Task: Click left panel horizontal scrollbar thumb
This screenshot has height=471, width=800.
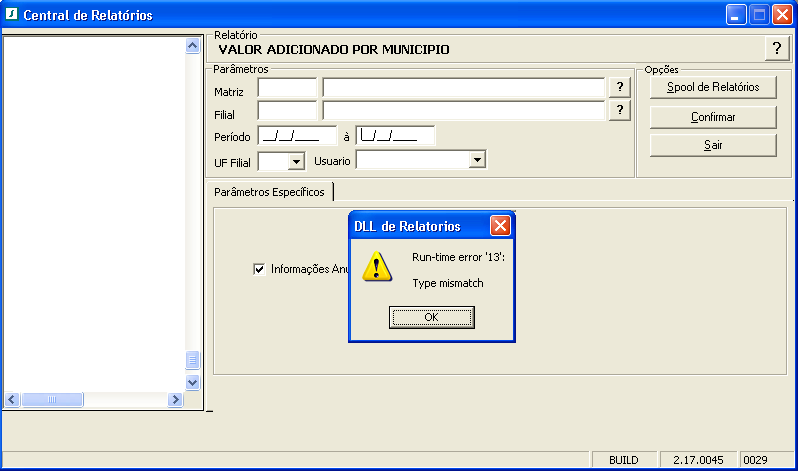Action: tap(52, 400)
